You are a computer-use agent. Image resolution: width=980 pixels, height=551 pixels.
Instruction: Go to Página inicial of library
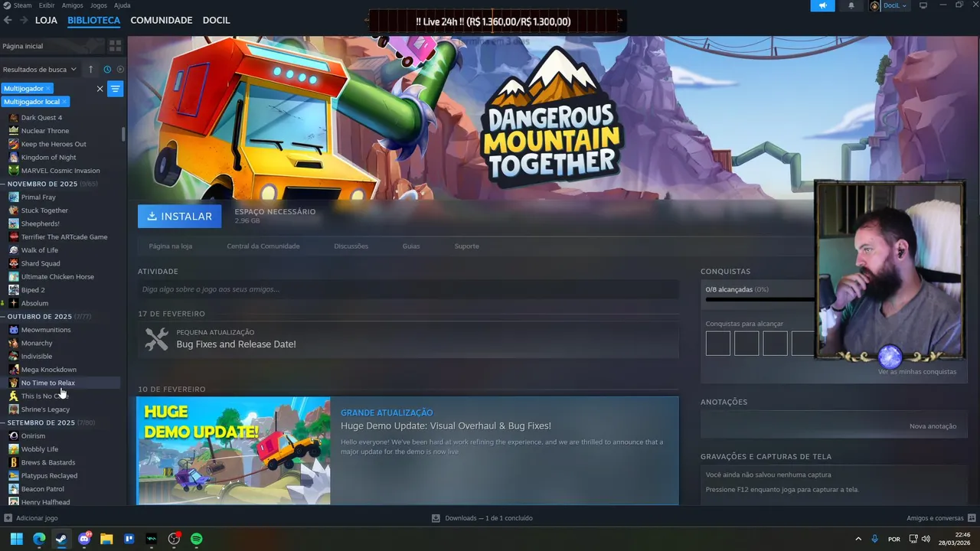51,47
